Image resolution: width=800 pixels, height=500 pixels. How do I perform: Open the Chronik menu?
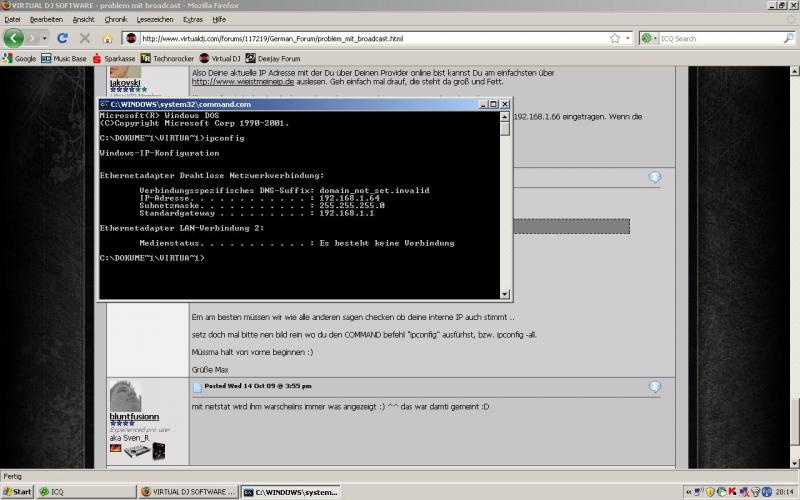(x=116, y=19)
